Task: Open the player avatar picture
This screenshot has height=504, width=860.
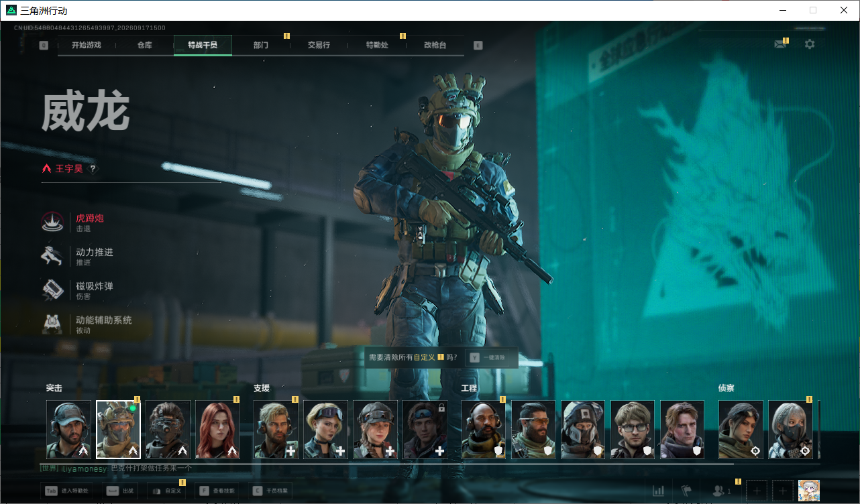Action: (x=809, y=491)
